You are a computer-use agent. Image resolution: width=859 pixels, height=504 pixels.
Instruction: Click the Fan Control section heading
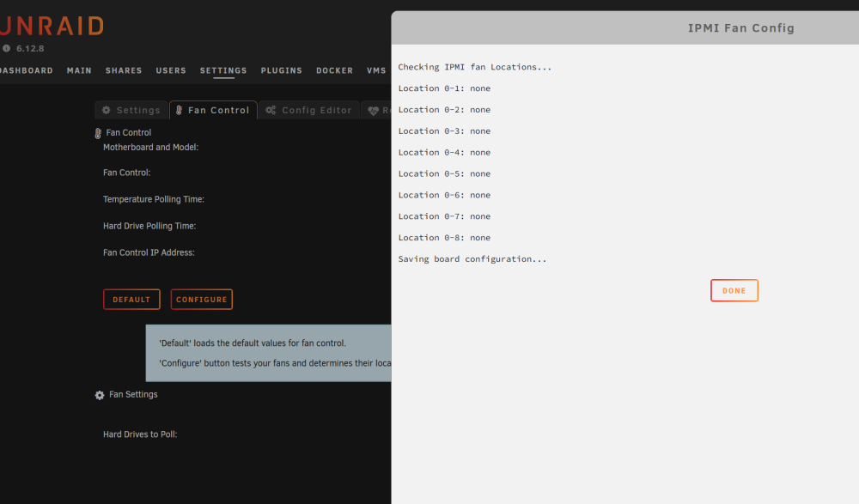tap(128, 132)
